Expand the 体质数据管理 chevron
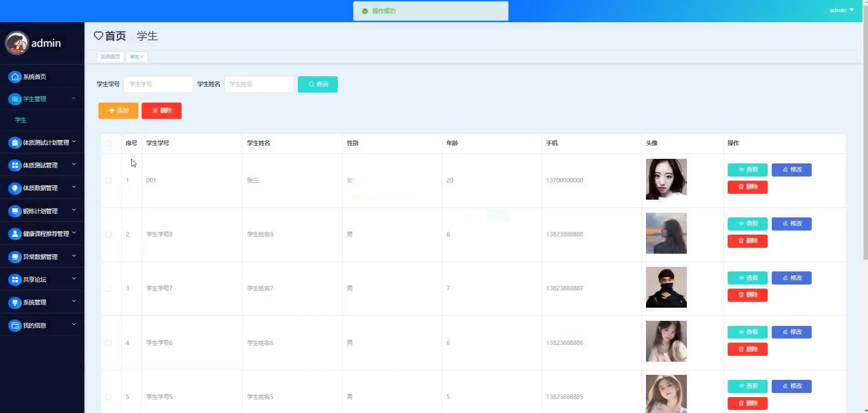This screenshot has height=413, width=868. (x=74, y=187)
